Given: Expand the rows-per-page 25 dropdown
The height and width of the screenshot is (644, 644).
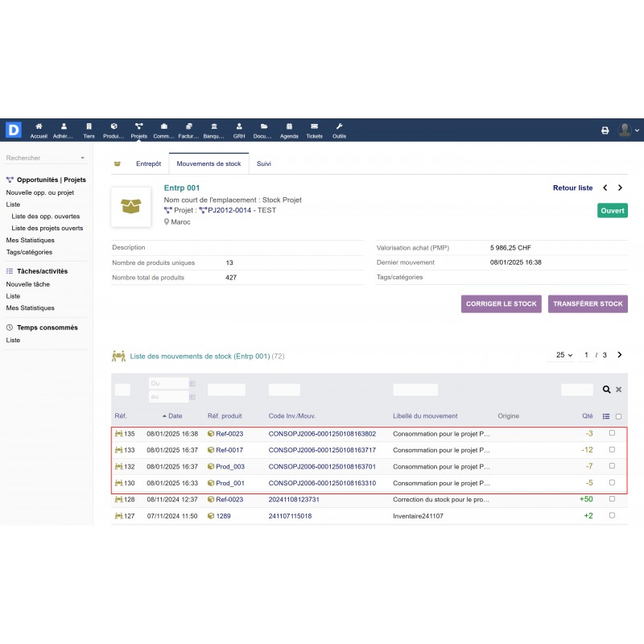Looking at the screenshot, I should 564,355.
